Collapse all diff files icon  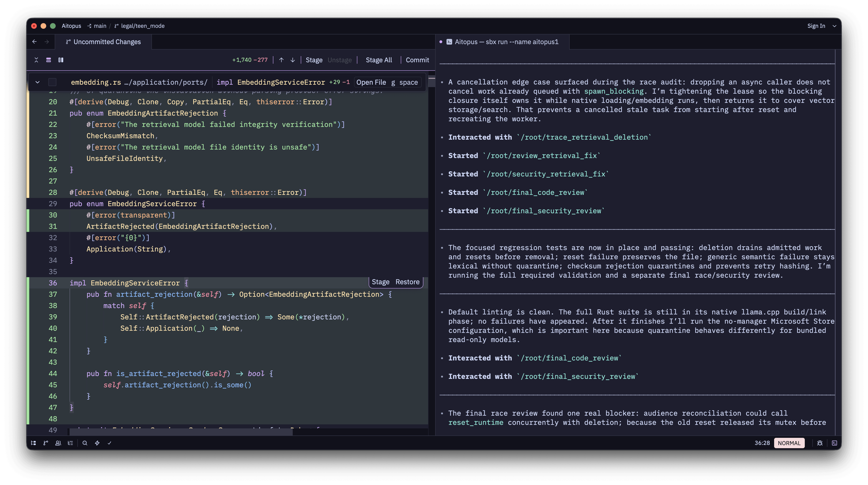36,60
